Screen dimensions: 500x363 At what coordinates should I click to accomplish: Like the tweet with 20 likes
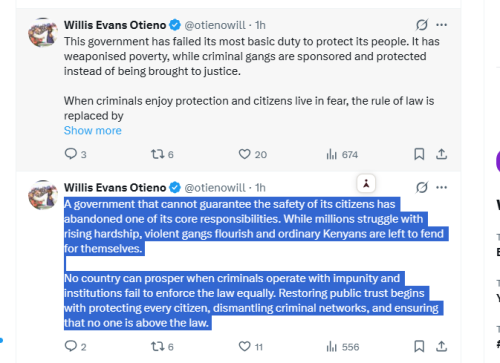[253, 154]
